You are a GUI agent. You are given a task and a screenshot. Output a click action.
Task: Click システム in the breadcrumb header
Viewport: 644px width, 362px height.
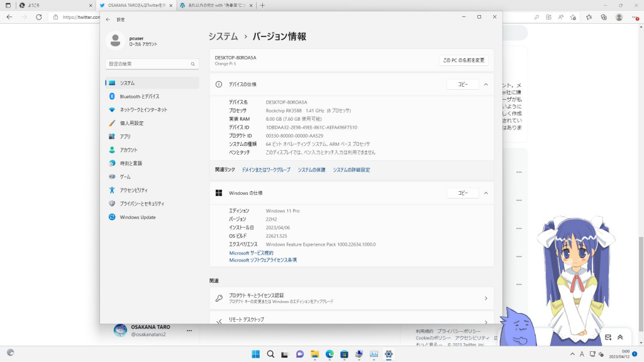pyautogui.click(x=223, y=36)
